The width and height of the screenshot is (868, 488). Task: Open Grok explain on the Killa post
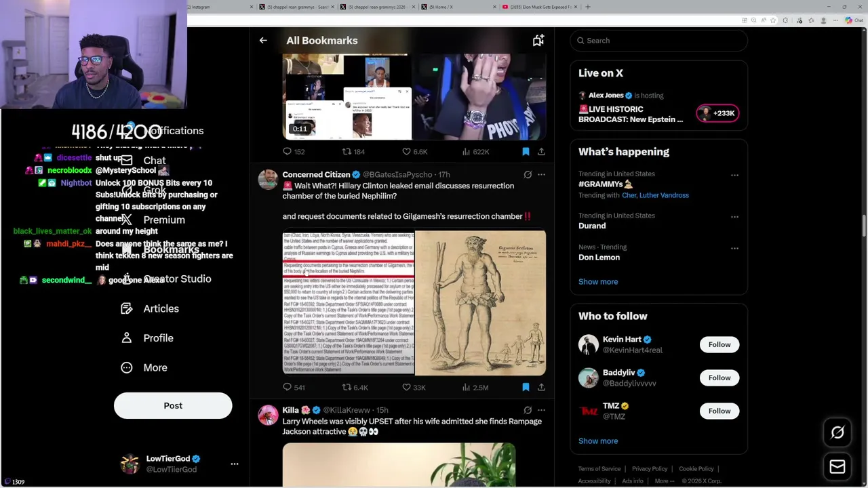coord(528,410)
